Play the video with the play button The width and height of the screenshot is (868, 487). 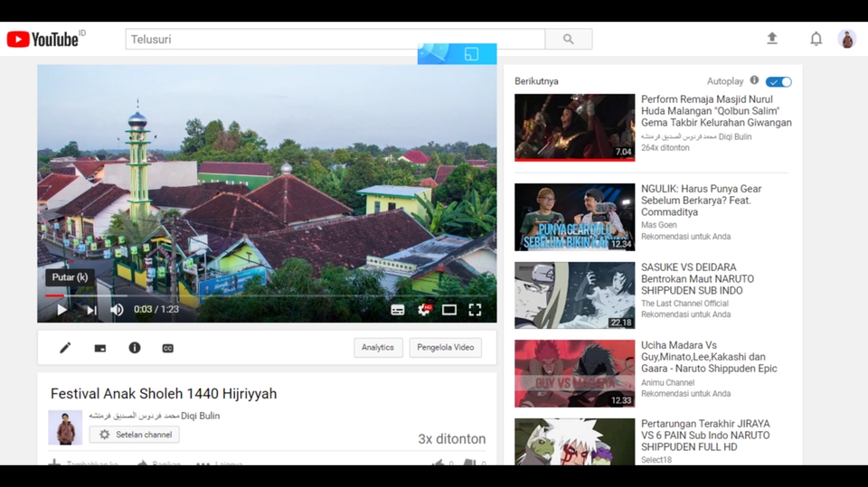pyautogui.click(x=62, y=310)
